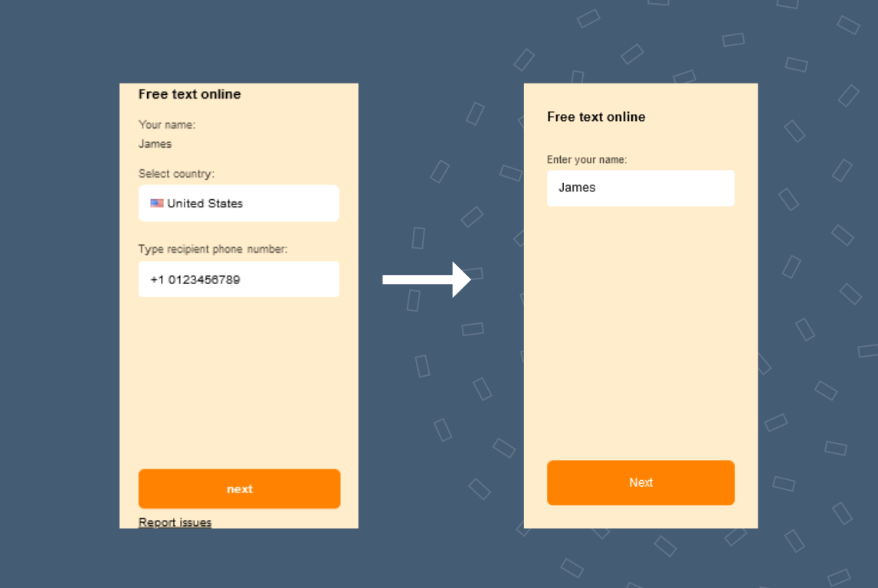Click the Free text online title on the left
This screenshot has height=588, width=878.
coord(185,94)
